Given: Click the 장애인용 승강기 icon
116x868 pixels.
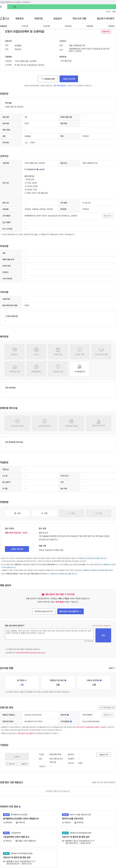Looking at the screenshot, I should click(x=44, y=423).
